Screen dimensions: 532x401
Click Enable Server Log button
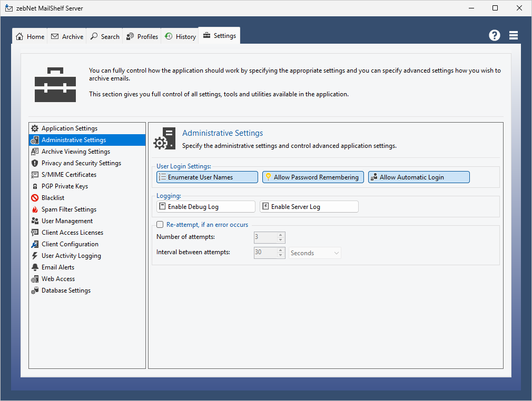tap(309, 207)
